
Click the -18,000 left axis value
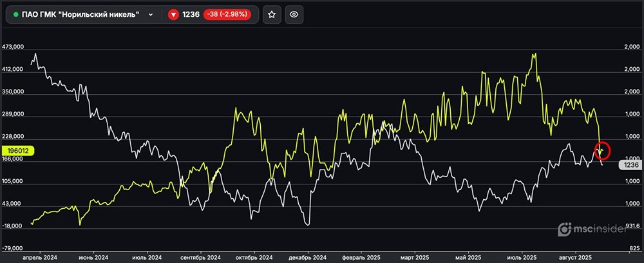(x=13, y=226)
